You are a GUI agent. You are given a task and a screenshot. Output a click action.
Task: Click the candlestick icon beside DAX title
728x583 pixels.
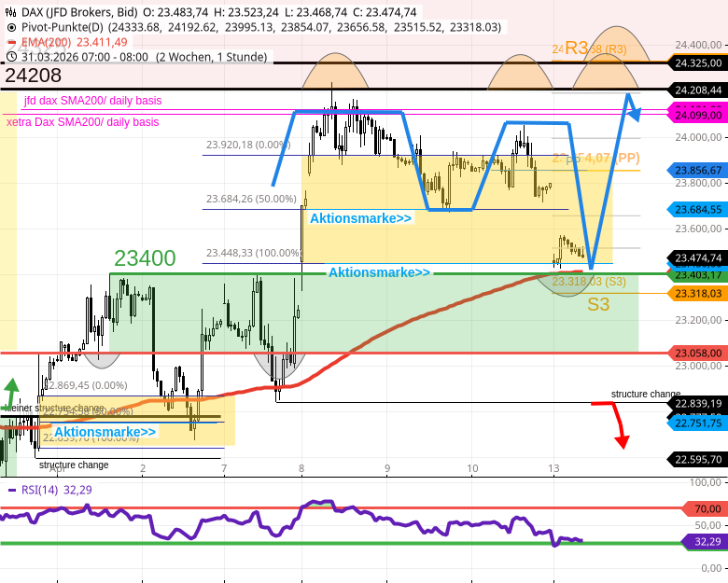(10, 12)
